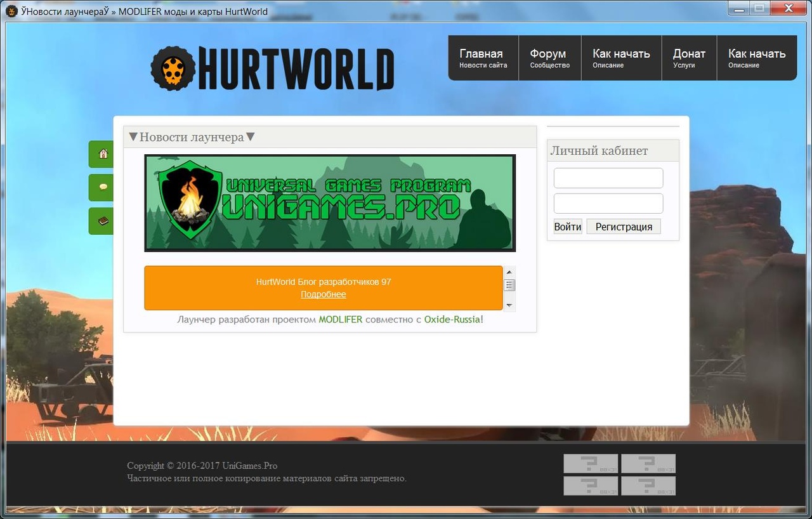Click the bottom-left footer counter banner
This screenshot has width=812, height=519.
tap(591, 486)
